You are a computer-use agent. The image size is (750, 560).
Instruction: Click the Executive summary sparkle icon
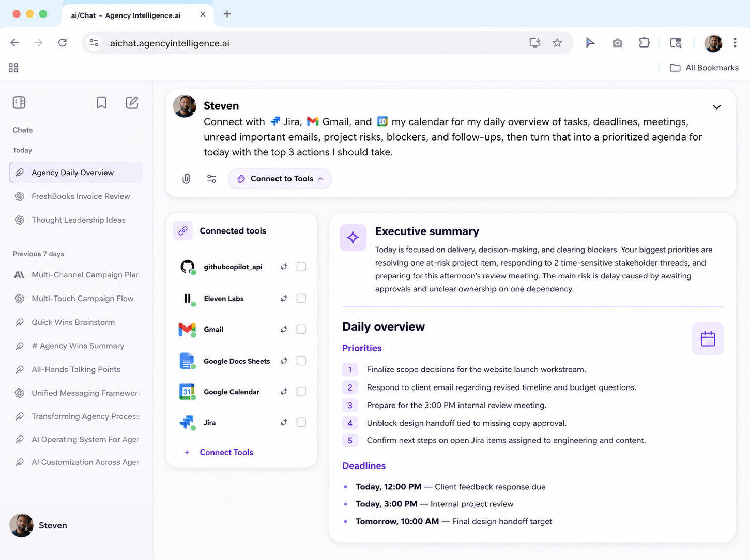tap(353, 238)
